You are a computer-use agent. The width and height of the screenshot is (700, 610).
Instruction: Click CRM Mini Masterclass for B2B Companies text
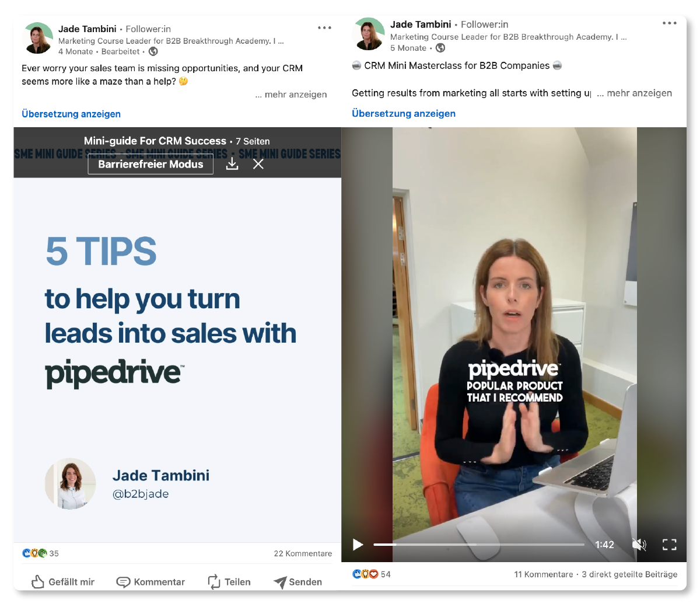coord(457,65)
